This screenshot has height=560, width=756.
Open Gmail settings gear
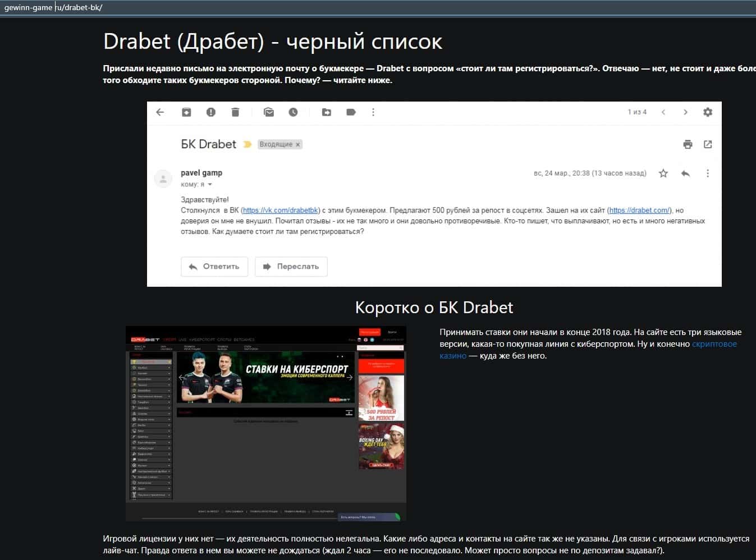pos(708,112)
